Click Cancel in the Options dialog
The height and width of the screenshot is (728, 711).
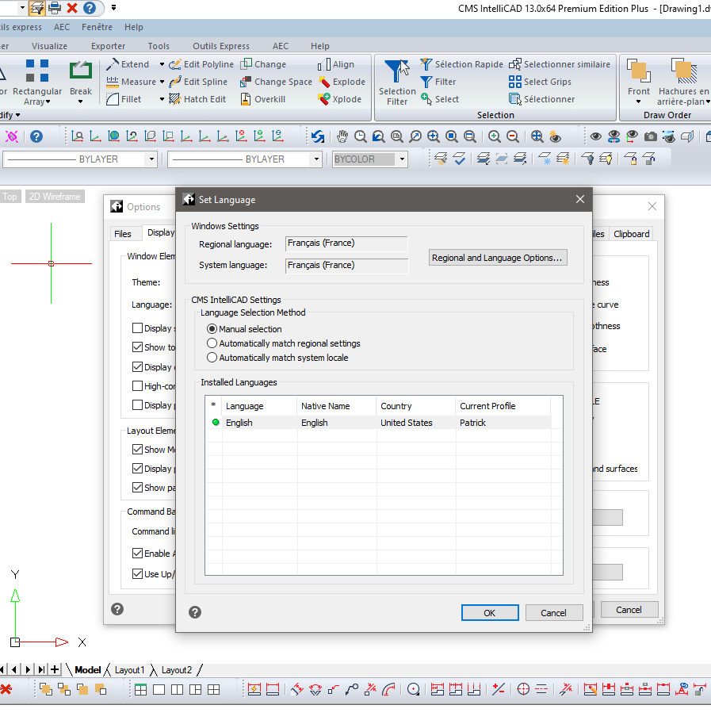[629, 610]
